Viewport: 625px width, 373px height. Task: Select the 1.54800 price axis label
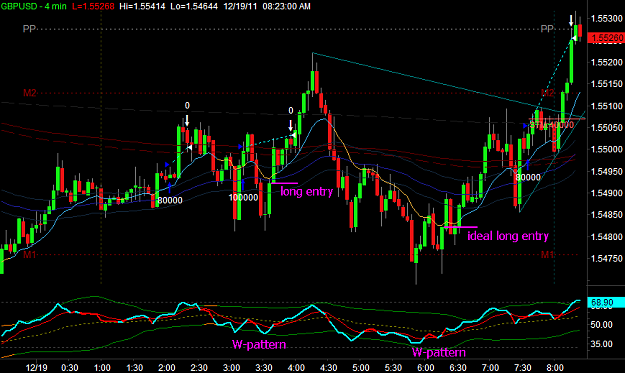click(607, 237)
